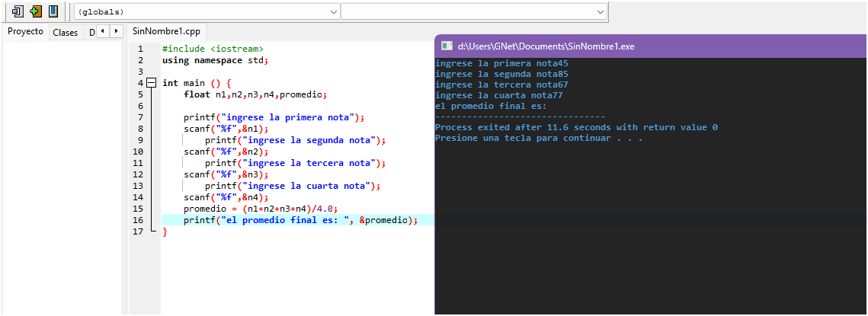Image resolution: width=868 pixels, height=316 pixels.
Task: Click "Presione una tecla para continuar" console text
Action: tap(538, 139)
